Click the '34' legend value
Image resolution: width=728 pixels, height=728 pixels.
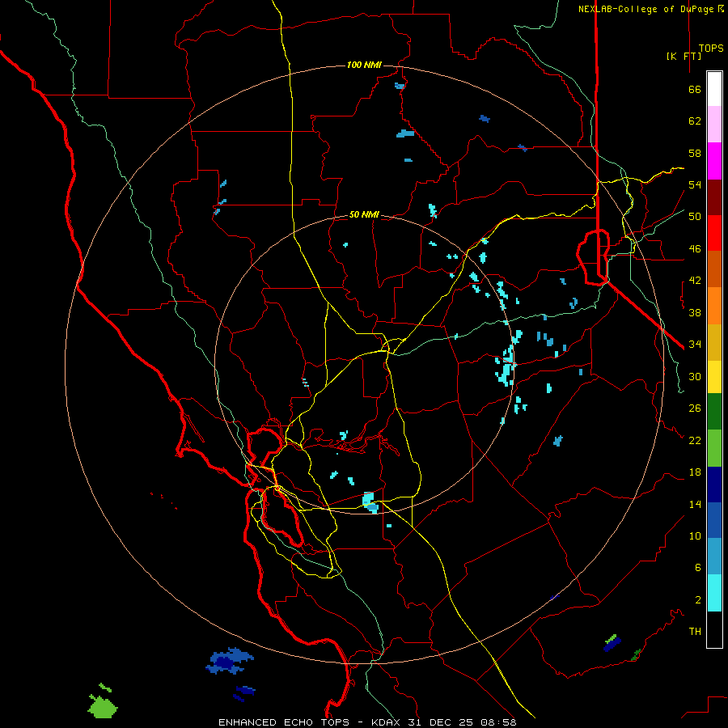point(695,345)
